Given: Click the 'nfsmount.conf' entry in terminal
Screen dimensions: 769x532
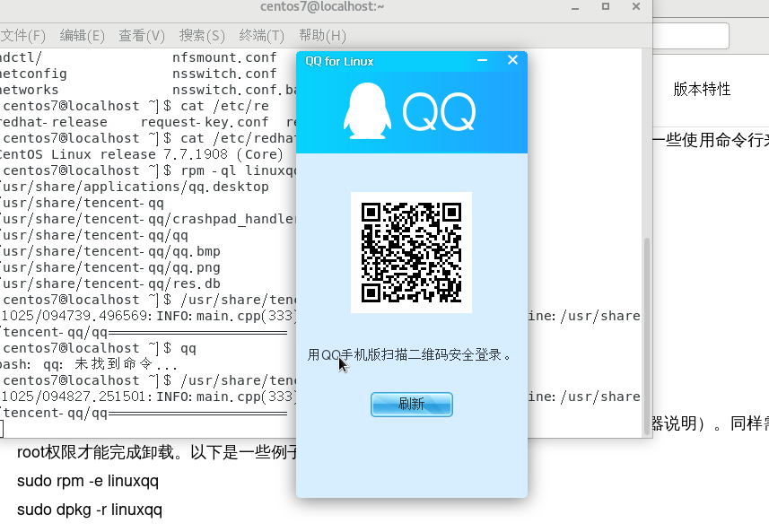Looking at the screenshot, I should pos(224,57).
